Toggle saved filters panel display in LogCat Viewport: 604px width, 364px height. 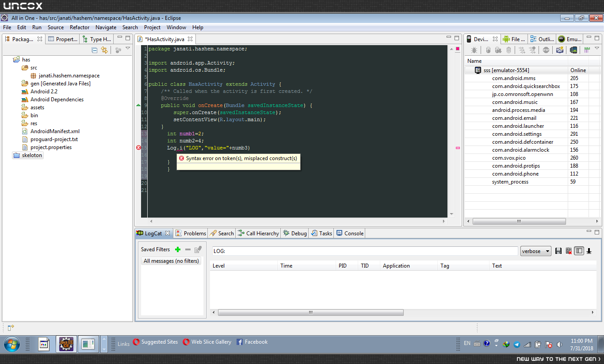coord(579,251)
